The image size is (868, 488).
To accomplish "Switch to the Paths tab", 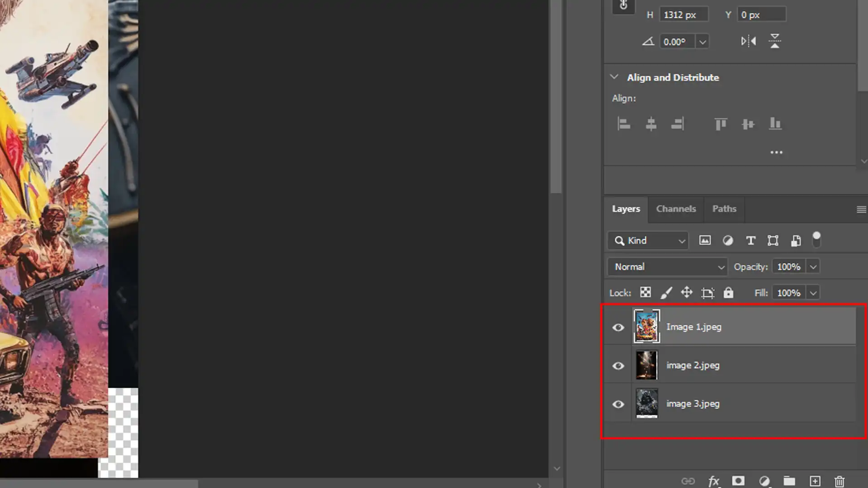I will coord(724,209).
